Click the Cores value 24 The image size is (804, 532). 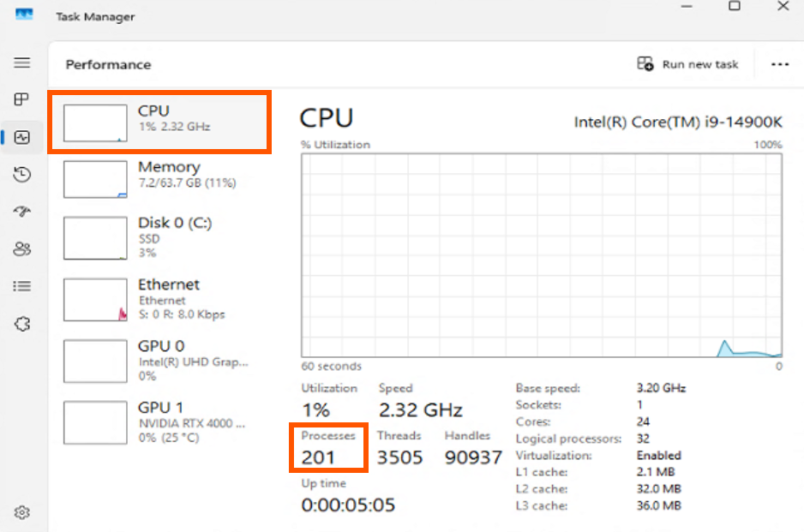tap(643, 421)
